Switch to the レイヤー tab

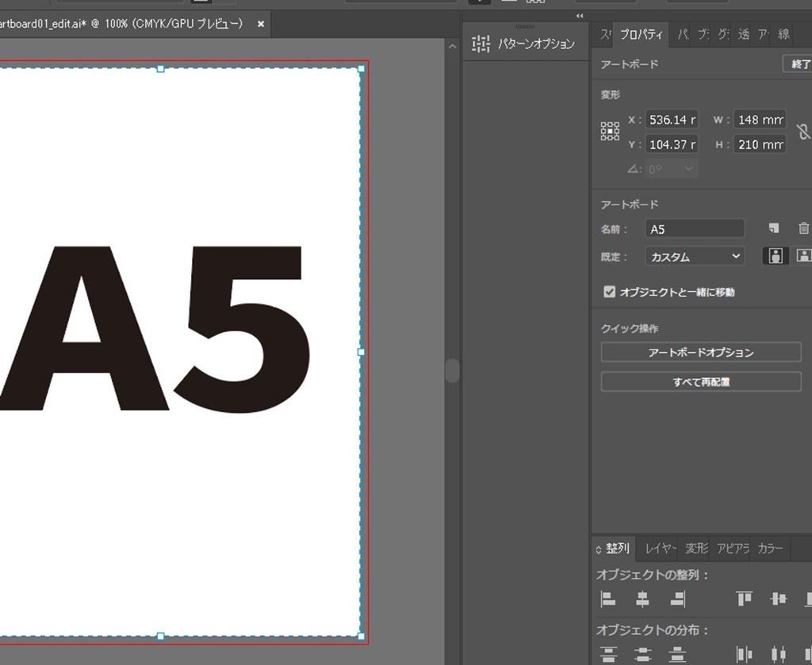660,548
